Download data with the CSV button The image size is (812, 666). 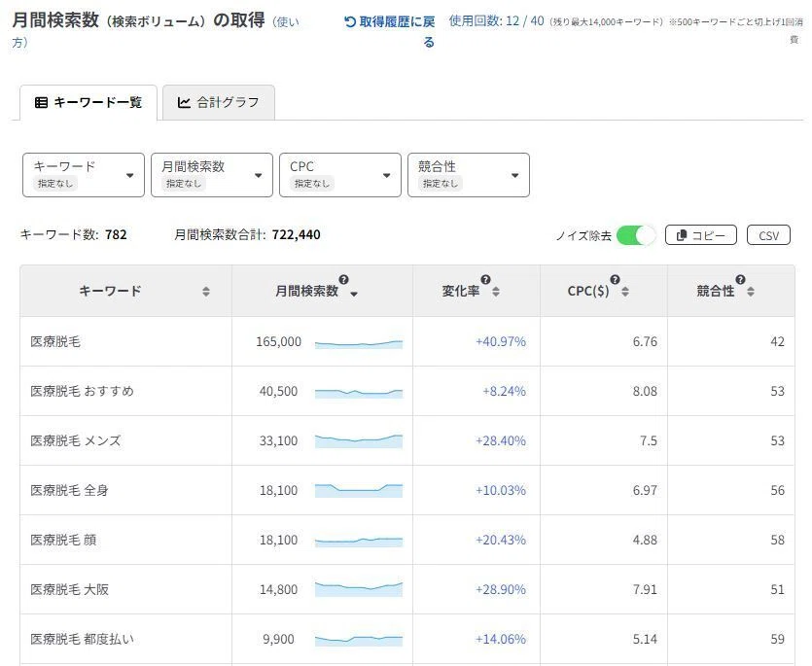[768, 235]
